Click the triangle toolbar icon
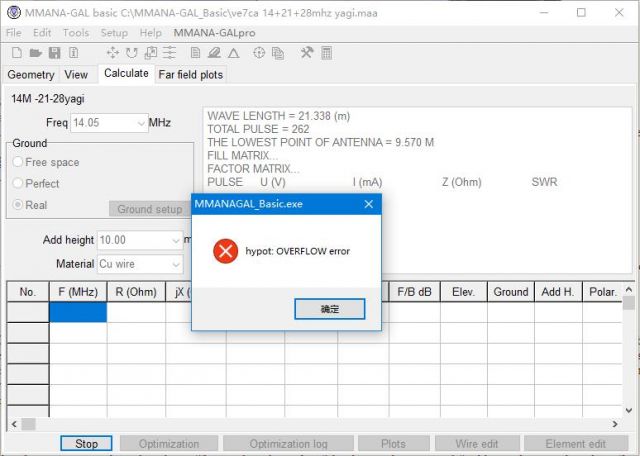This screenshot has width=640, height=456. point(233,53)
